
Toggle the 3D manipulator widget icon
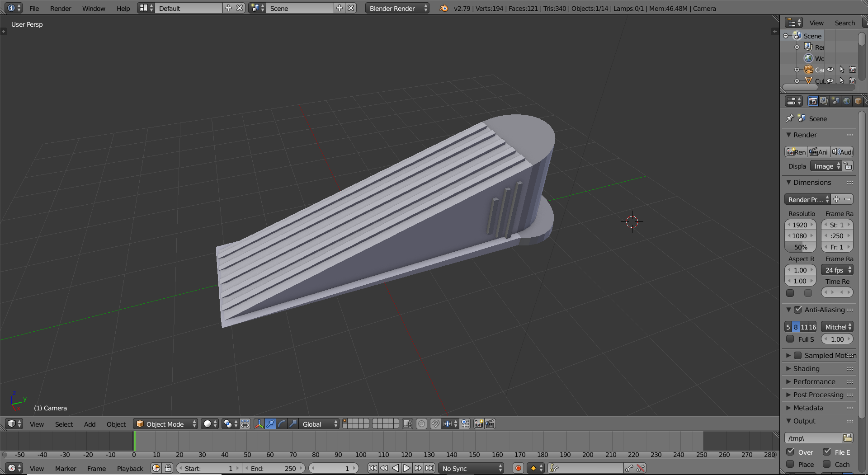click(259, 424)
